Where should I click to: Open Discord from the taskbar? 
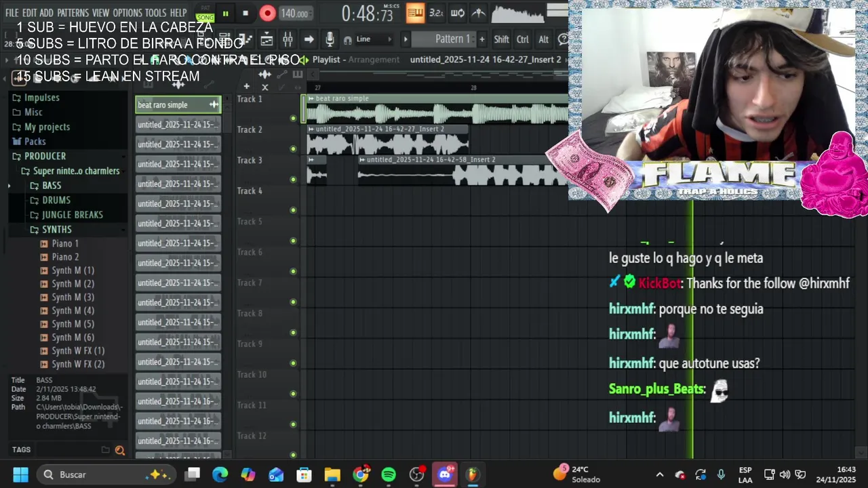(x=445, y=474)
